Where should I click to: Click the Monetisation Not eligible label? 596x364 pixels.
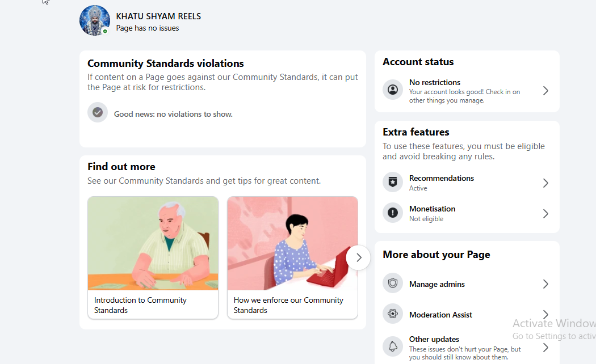426,219
